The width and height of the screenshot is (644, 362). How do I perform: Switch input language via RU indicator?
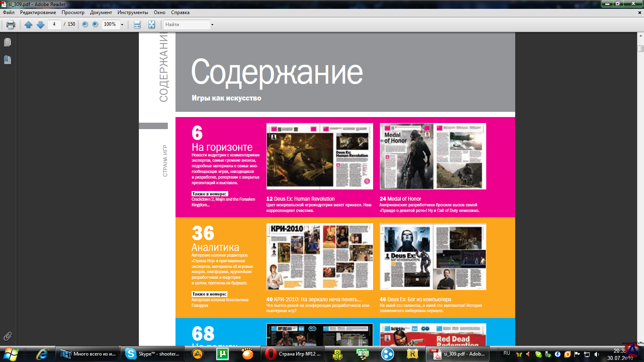click(507, 353)
